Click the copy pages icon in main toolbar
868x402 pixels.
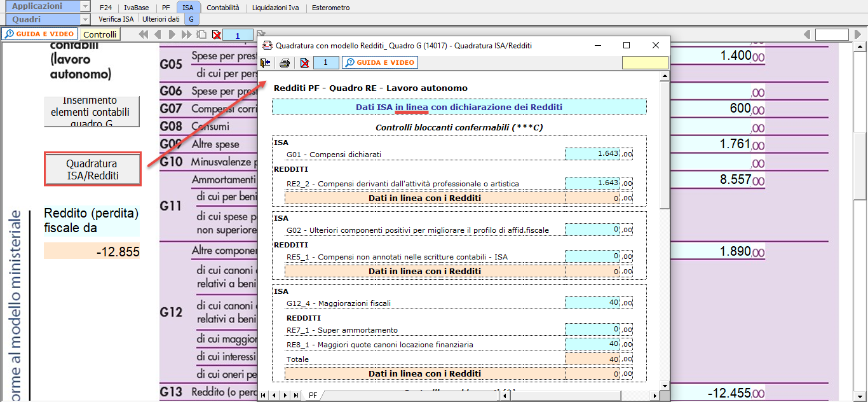tap(201, 34)
